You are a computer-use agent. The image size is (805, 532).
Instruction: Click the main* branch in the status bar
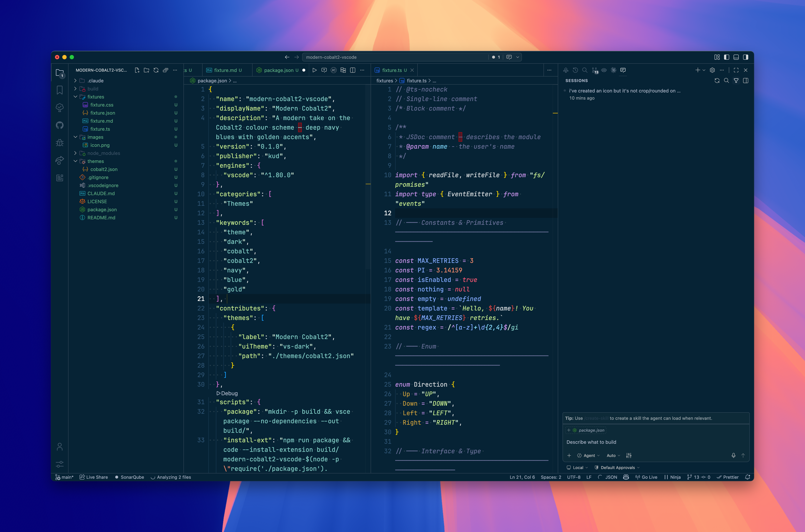pos(64,477)
